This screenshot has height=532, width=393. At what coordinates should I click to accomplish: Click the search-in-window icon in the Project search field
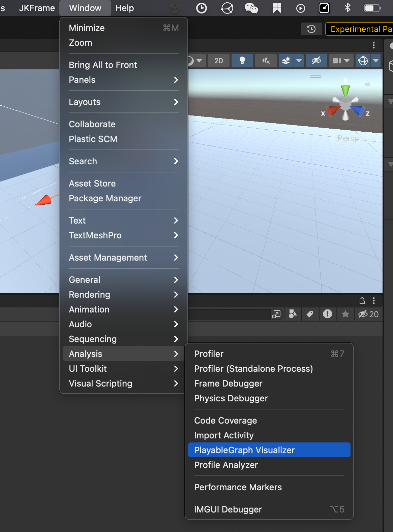tap(276, 314)
